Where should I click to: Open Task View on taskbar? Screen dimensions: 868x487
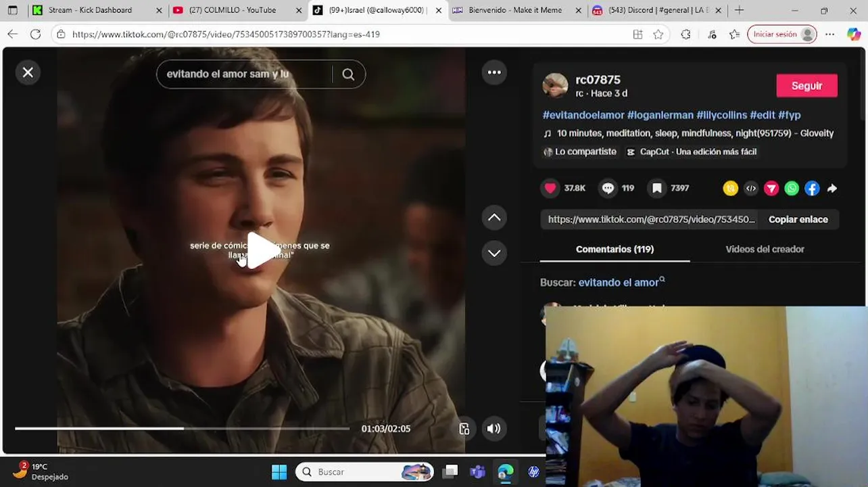coord(451,471)
